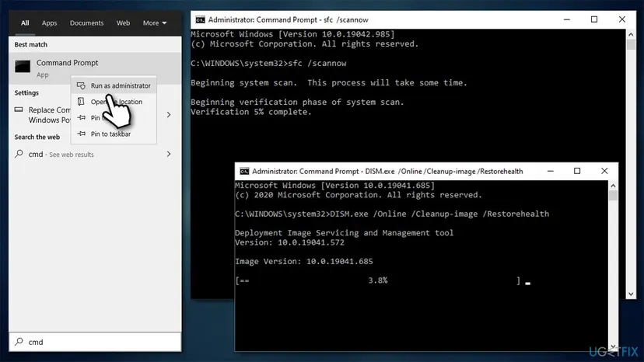Viewport: 644px width, 362px height.
Task: Click 'Deployment Image Servicing and Management tool' line
Action: click(x=345, y=233)
